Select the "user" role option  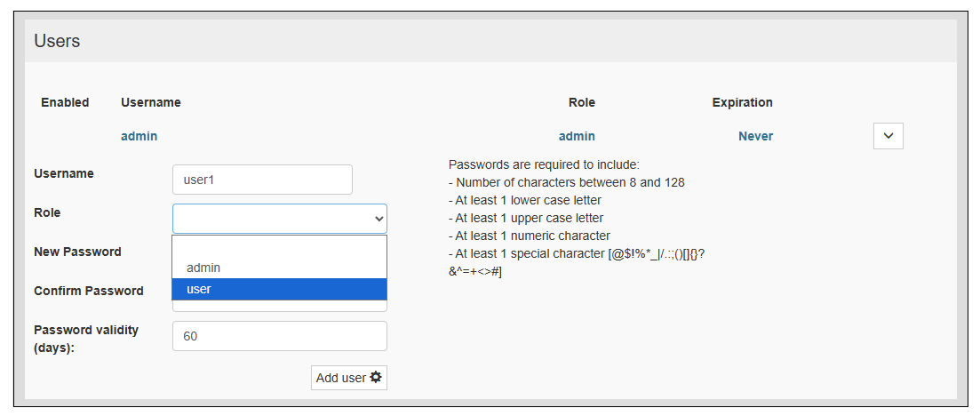point(280,289)
